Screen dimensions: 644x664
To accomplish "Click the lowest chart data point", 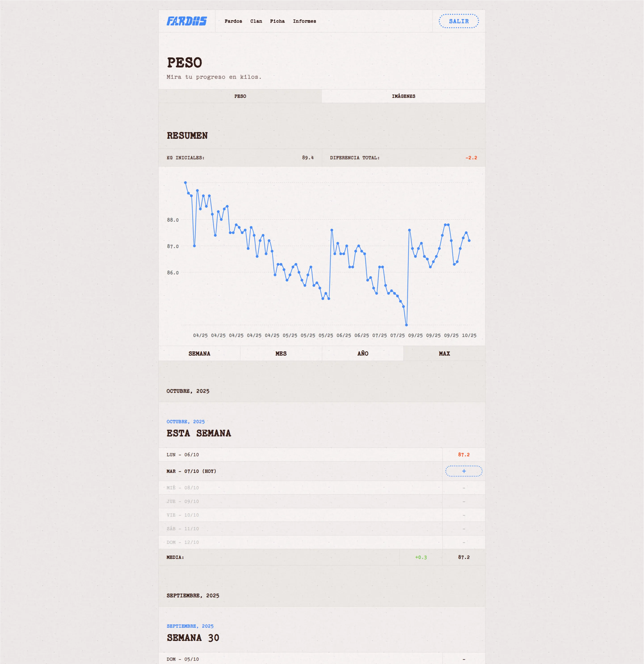I will click(406, 325).
